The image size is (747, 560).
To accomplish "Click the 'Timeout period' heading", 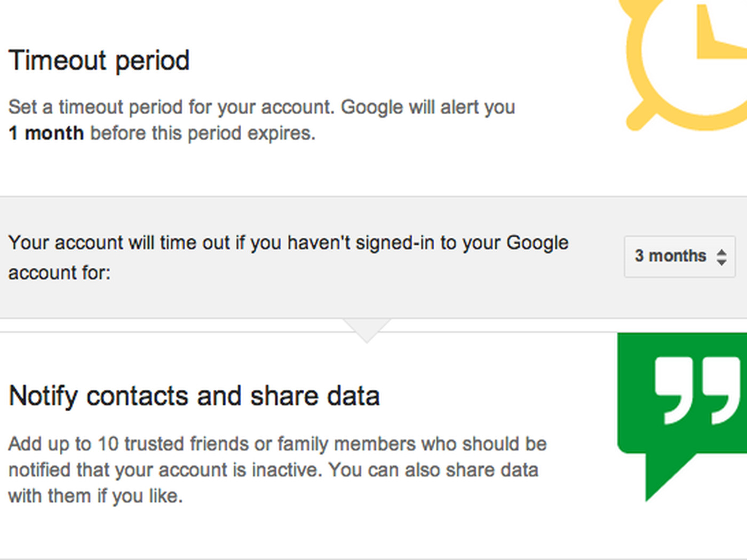I will tap(99, 60).
